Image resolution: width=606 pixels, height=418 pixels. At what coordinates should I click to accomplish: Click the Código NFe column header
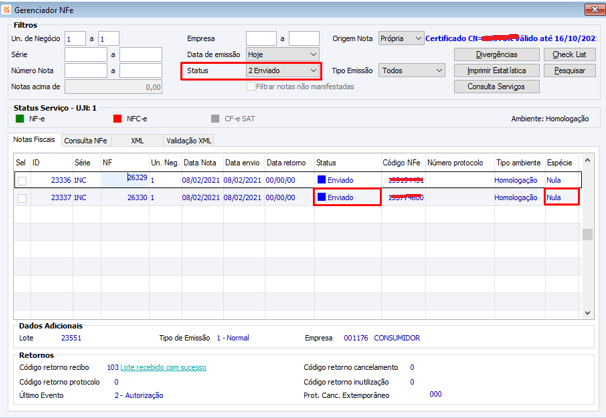[x=402, y=163]
